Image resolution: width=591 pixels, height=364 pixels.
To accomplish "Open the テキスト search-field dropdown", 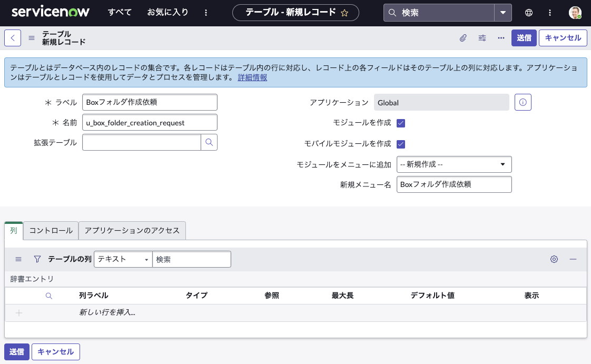I will [x=123, y=259].
